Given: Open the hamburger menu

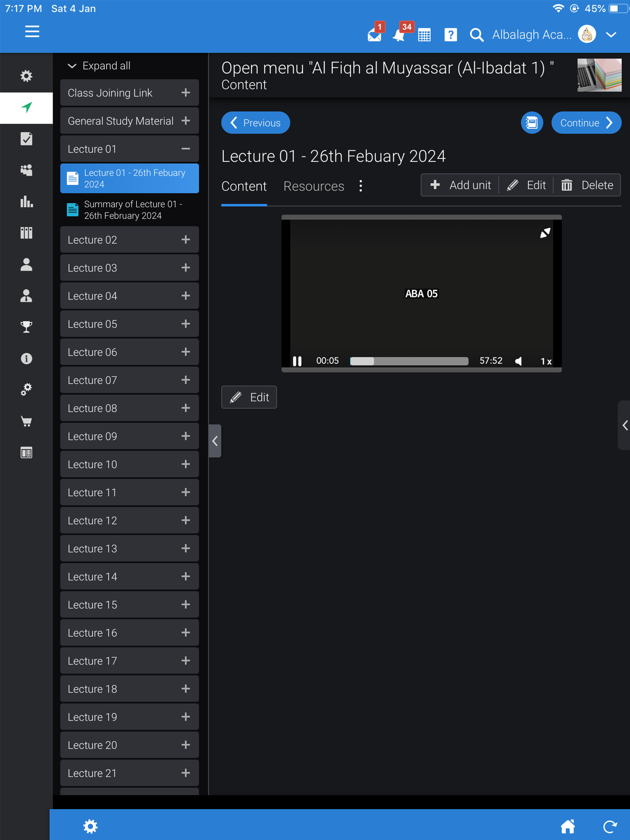Looking at the screenshot, I should pos(32,31).
